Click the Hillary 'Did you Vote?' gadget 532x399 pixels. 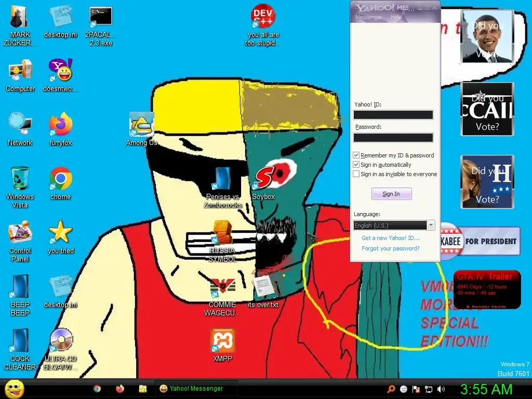487,181
